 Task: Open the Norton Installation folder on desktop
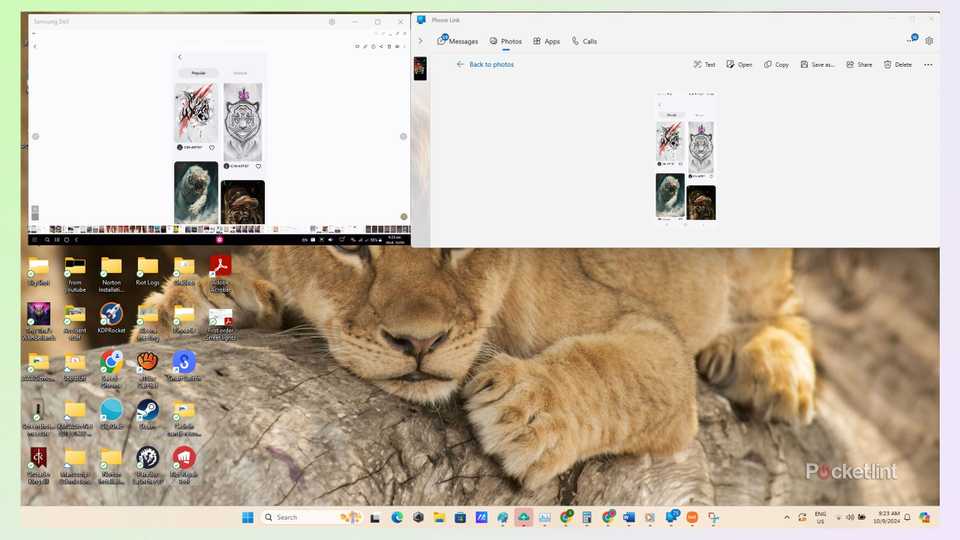tap(111, 274)
